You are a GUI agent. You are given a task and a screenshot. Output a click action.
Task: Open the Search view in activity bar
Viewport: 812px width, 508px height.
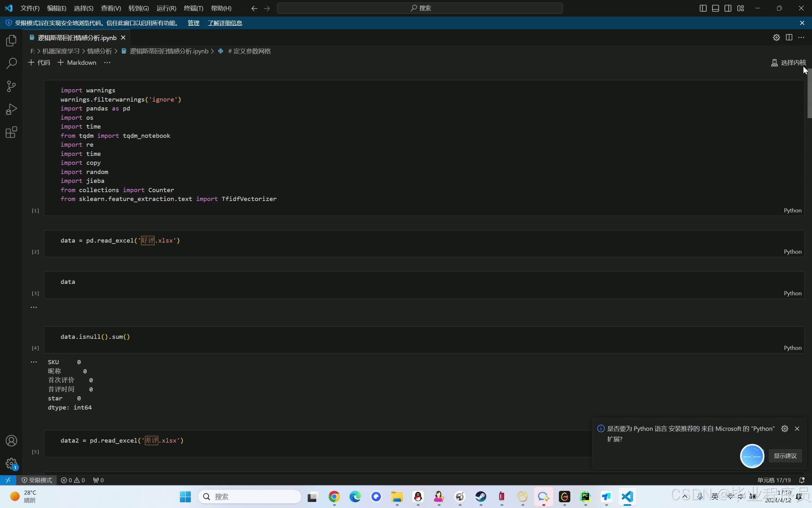tap(11, 63)
